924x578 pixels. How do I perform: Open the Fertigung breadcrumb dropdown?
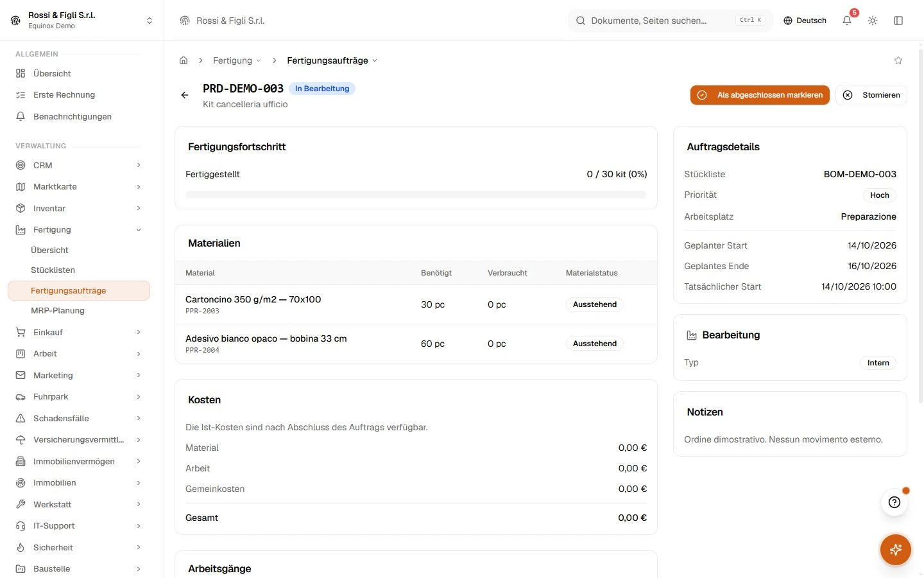(237, 60)
